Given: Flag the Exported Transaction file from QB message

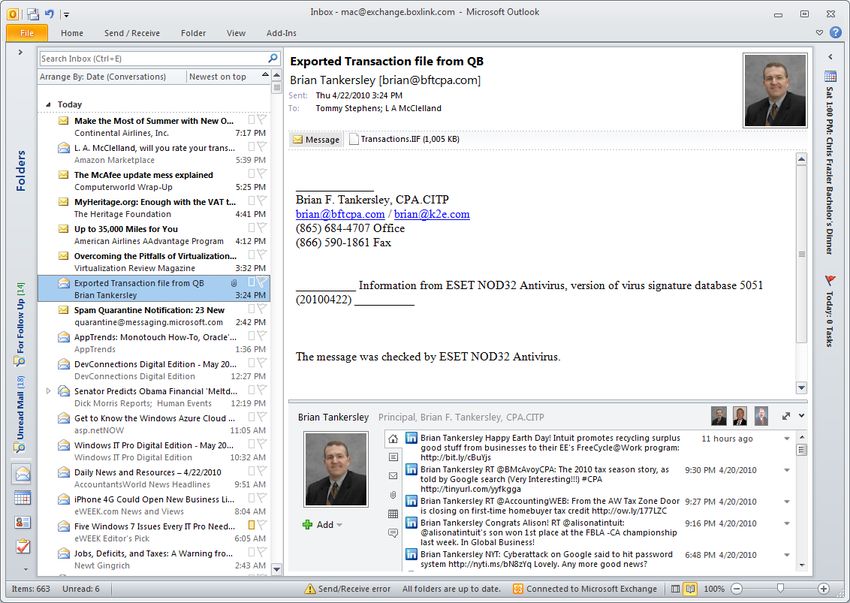Looking at the screenshot, I should (x=262, y=282).
